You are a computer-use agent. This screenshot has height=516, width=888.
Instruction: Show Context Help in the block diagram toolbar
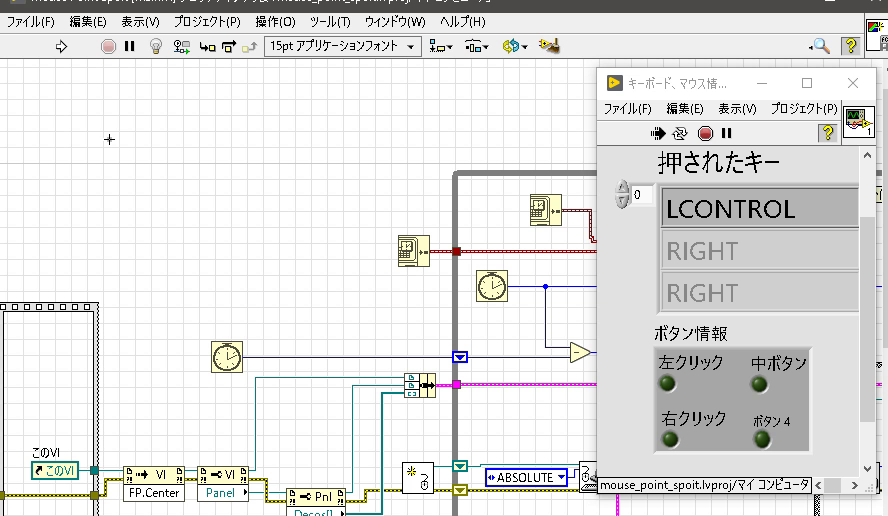[851, 46]
